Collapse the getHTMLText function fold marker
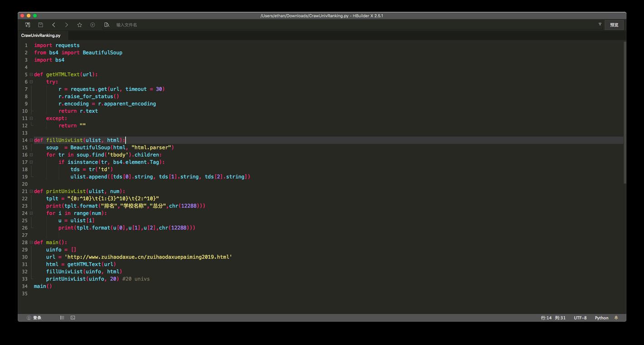644x345 pixels. pos(31,74)
